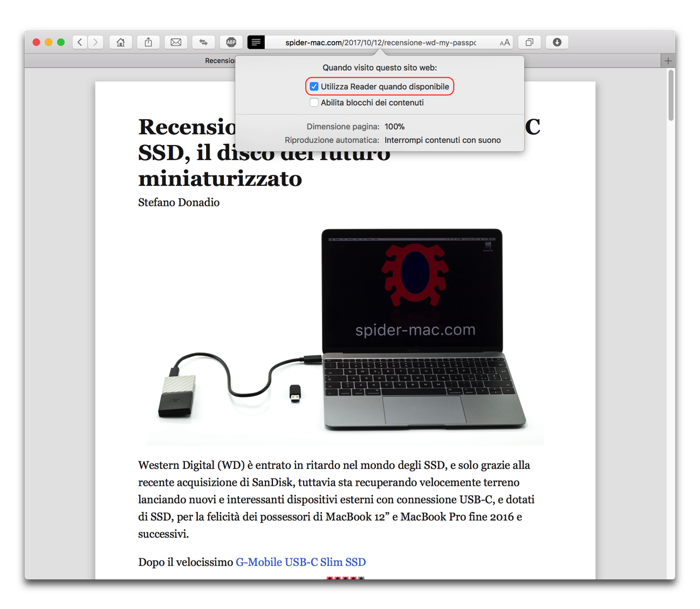Click the spider-mac.com address field

(378, 42)
